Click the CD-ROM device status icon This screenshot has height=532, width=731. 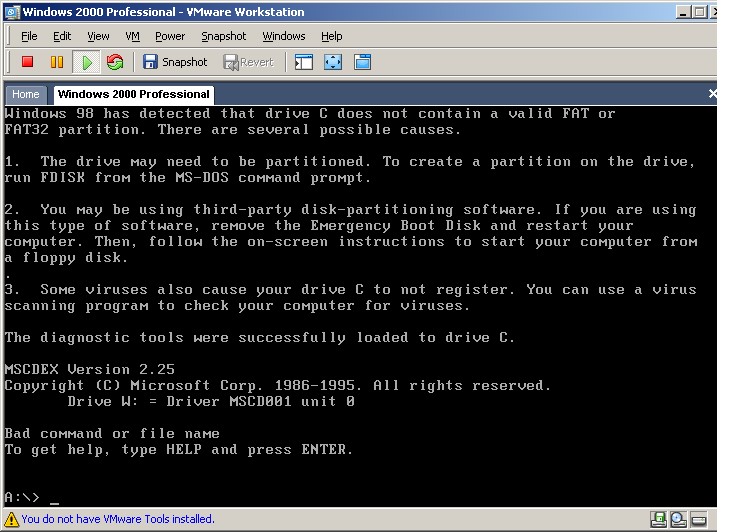point(679,519)
